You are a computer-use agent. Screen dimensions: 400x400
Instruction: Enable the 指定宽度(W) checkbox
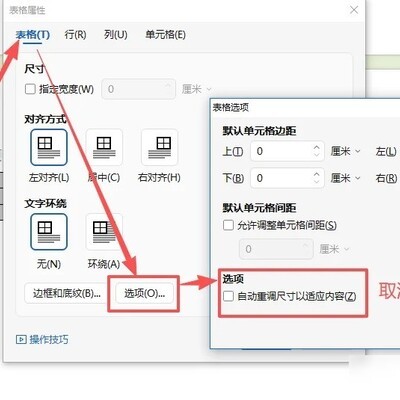pos(30,89)
